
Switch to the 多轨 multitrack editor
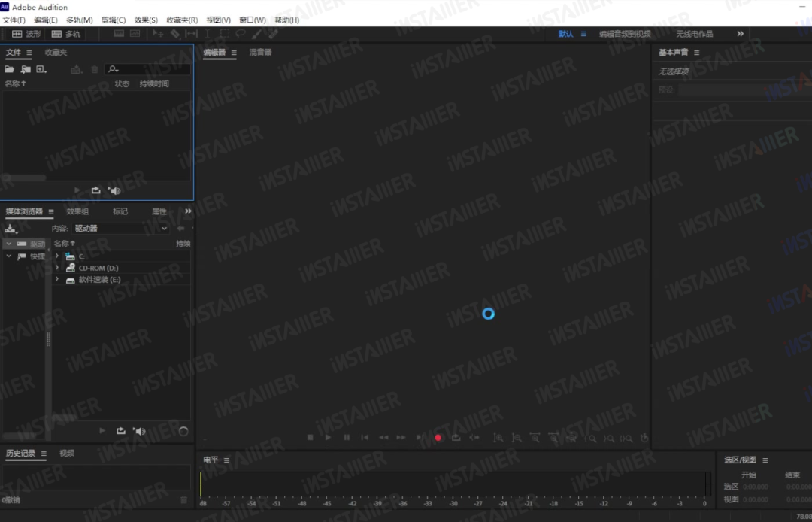coord(65,34)
